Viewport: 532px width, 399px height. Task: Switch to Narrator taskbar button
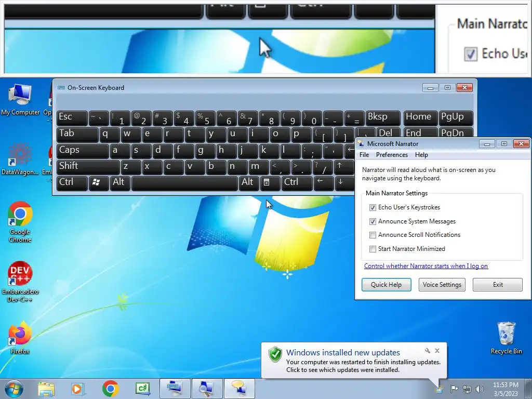239,389
